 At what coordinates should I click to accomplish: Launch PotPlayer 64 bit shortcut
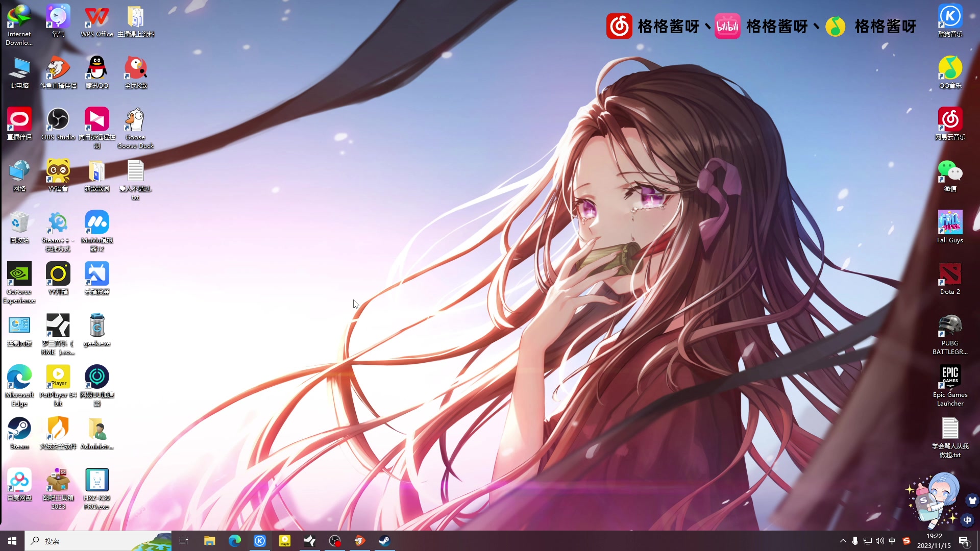point(58,385)
